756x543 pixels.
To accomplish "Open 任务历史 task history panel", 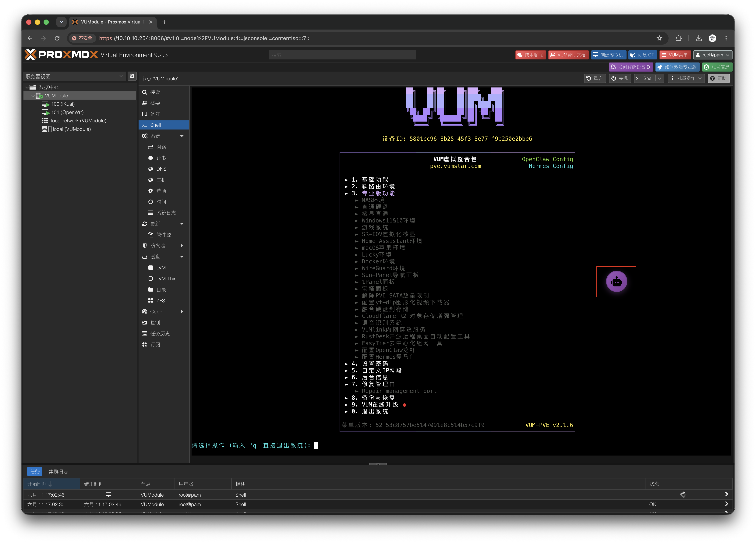I will [164, 334].
